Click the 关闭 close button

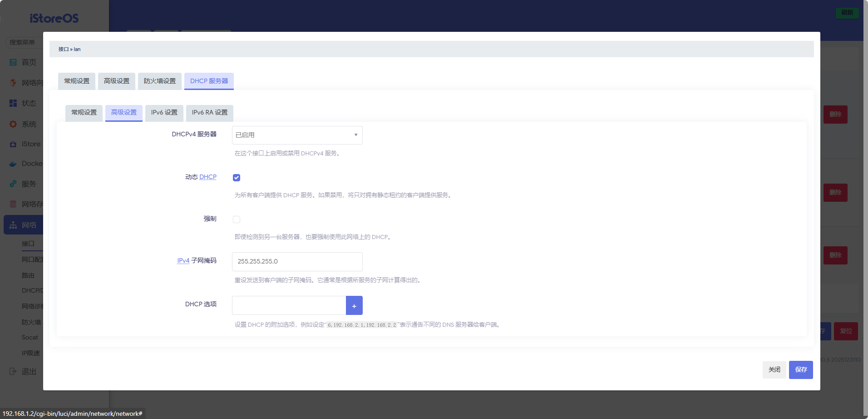click(774, 369)
